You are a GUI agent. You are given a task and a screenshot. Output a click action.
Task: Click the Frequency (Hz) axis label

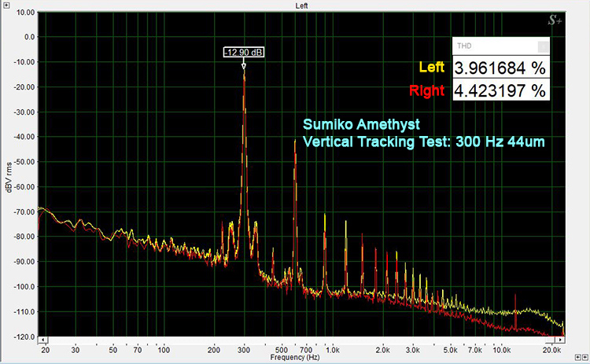295,358
